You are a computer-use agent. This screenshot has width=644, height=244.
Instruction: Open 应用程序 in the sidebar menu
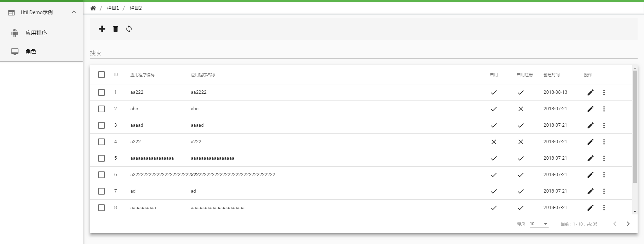click(x=36, y=33)
